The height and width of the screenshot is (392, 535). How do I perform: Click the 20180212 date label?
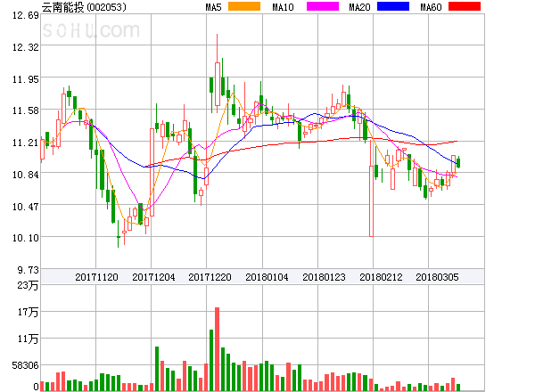pyautogui.click(x=381, y=277)
